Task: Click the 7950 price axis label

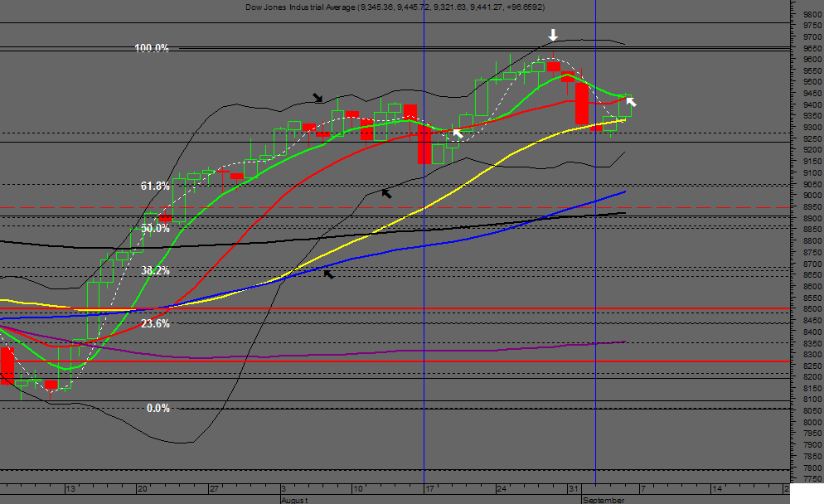Action: click(x=813, y=433)
